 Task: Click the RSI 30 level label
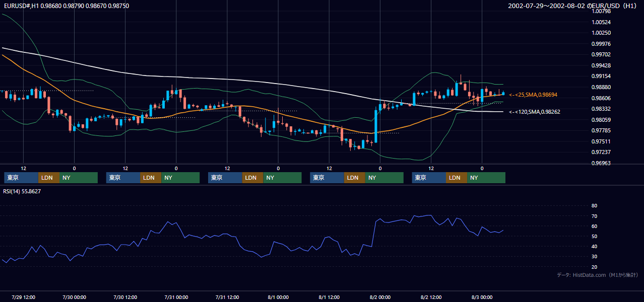pyautogui.click(x=594, y=257)
